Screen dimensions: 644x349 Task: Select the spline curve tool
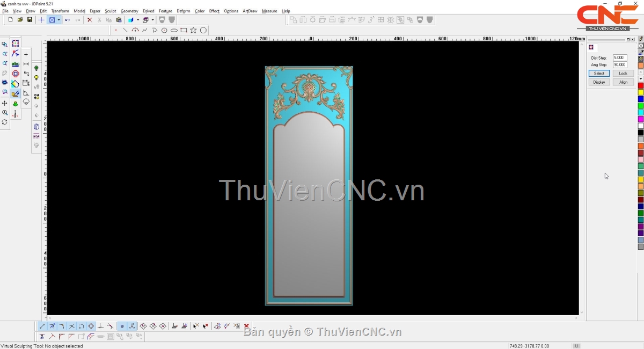pyautogui.click(x=144, y=30)
